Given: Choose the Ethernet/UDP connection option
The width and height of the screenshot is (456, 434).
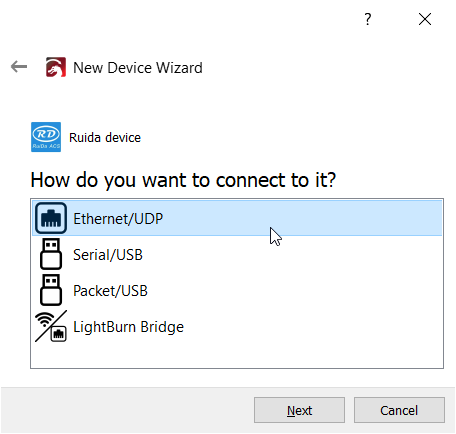Looking at the screenshot, I should (237, 218).
